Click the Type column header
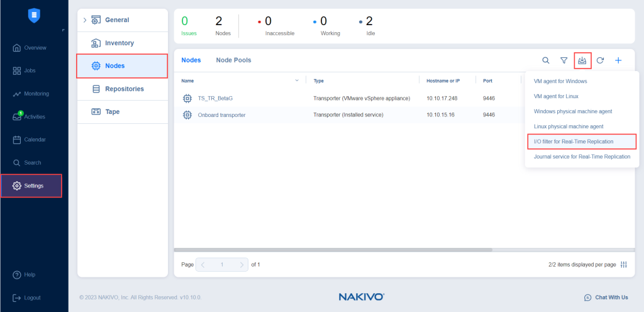The image size is (644, 312). point(319,81)
